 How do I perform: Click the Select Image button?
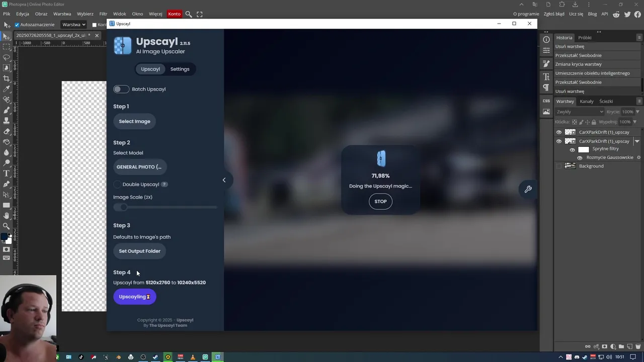(134, 121)
